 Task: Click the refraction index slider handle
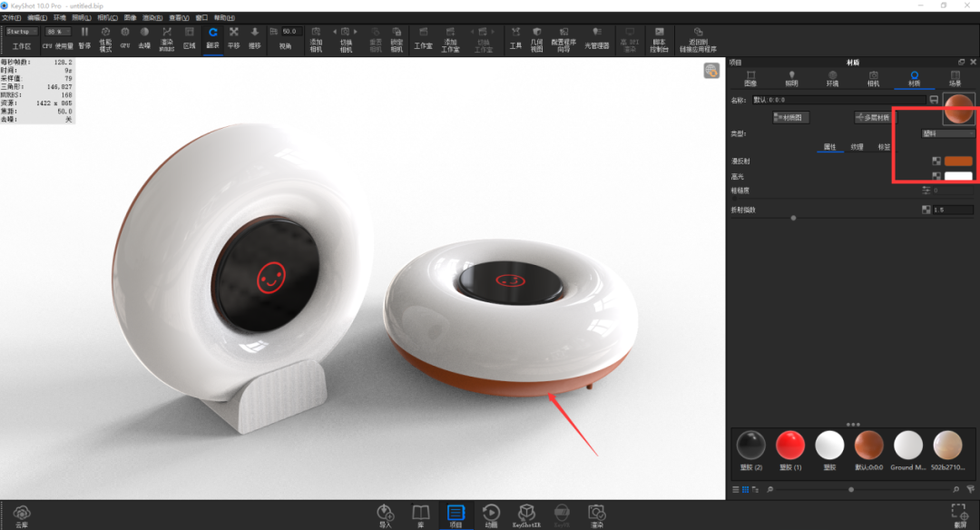point(794,218)
